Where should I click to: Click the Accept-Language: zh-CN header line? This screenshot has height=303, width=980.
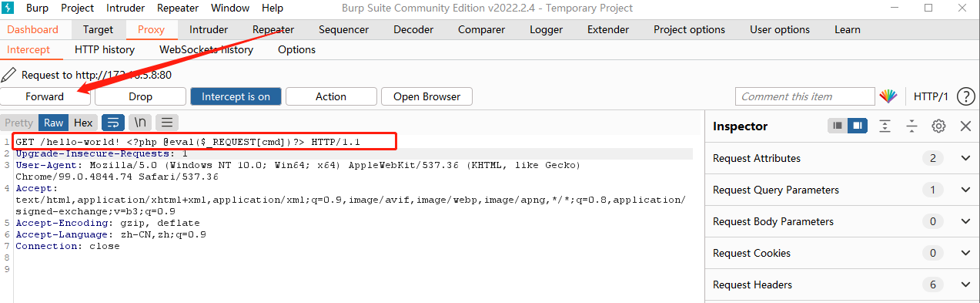(111, 234)
